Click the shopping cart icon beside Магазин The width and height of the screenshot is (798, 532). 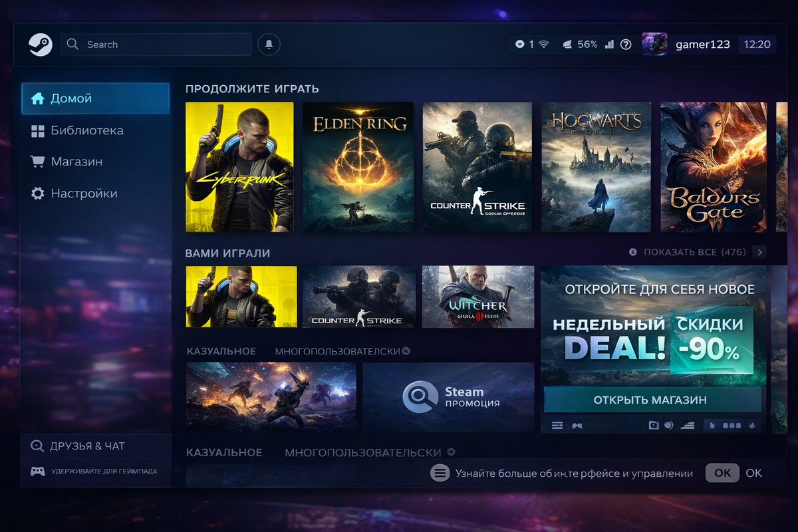38,162
